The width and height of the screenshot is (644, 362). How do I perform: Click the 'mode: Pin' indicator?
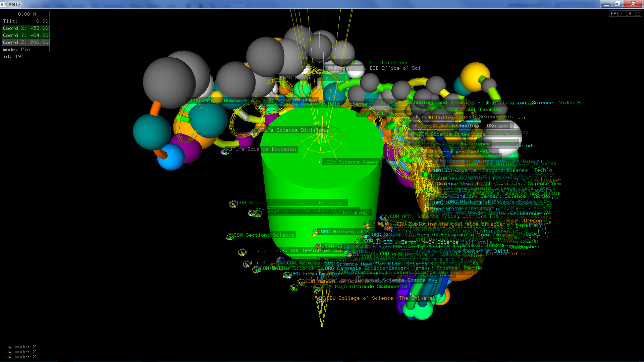coord(26,49)
